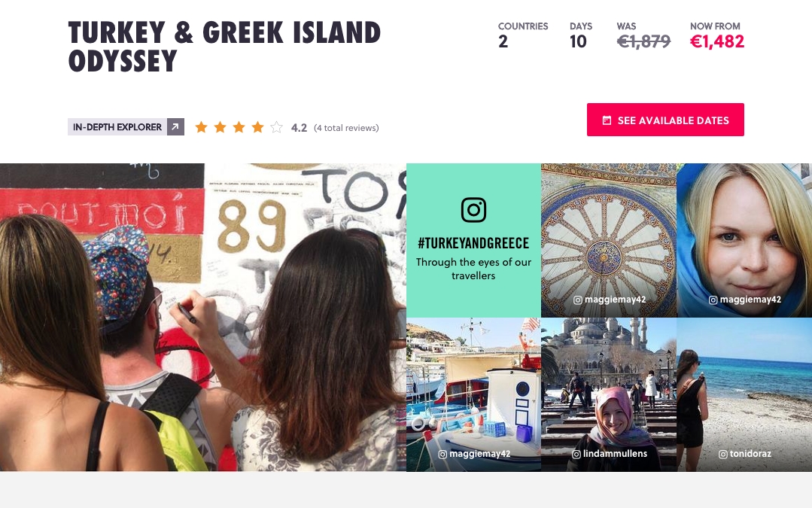812x508 pixels.
Task: View the 4 total reviews link
Action: pyautogui.click(x=346, y=128)
